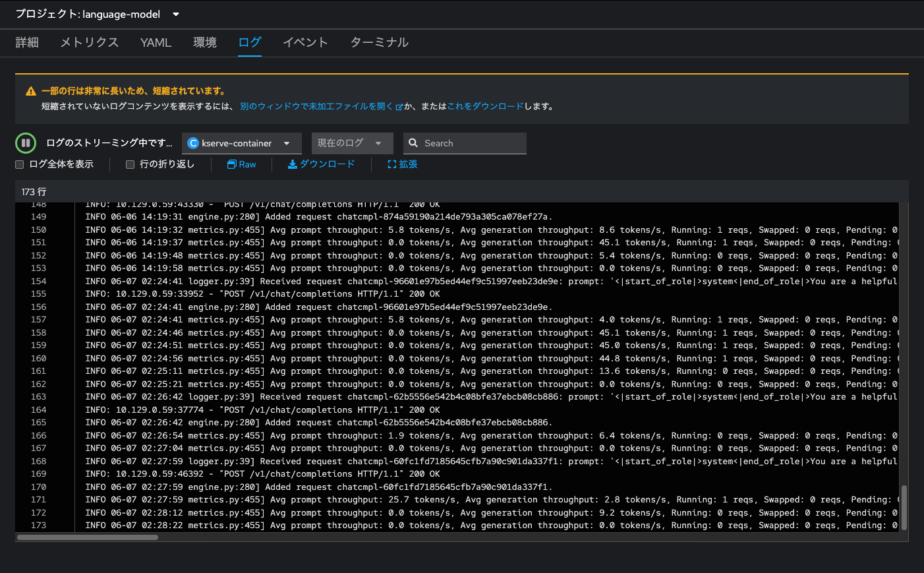This screenshot has width=924, height=573.
Task: Click the kserve-container blue C icon
Action: click(x=193, y=143)
